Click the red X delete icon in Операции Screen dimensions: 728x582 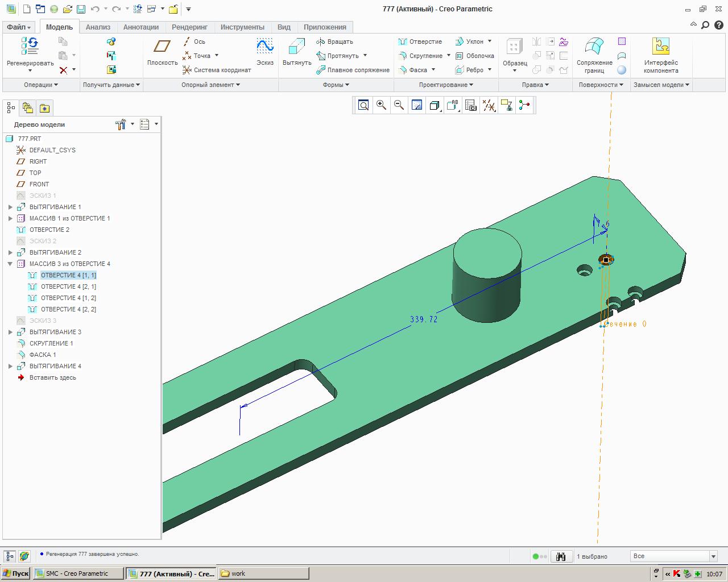point(63,70)
